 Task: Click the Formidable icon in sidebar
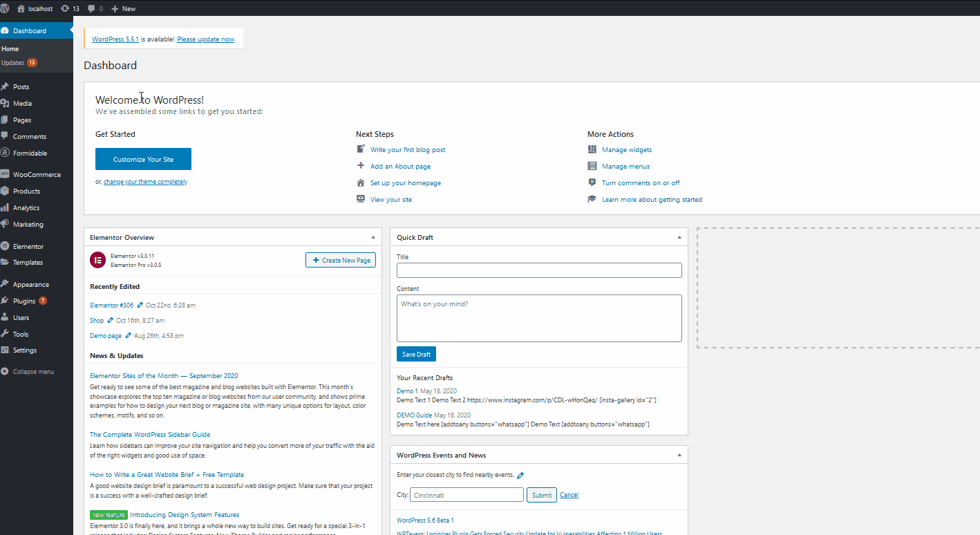5,153
